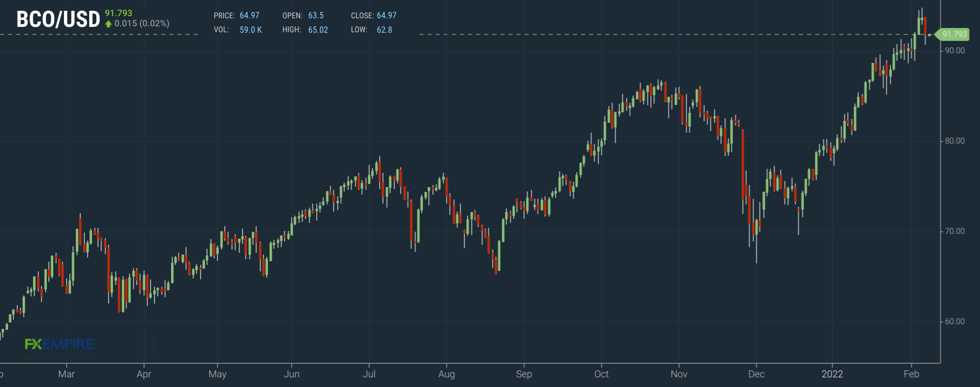Click the green 91.793 price tag on the axis
This screenshot has height=387, width=980.
(x=953, y=34)
